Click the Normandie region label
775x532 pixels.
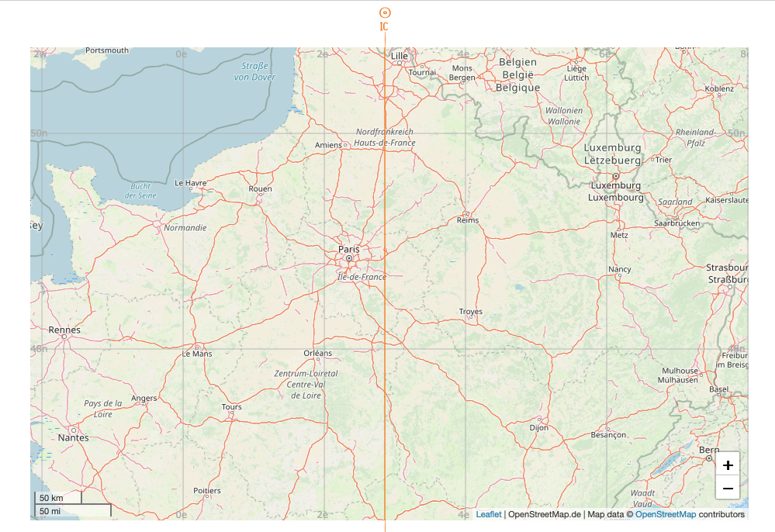[185, 228]
